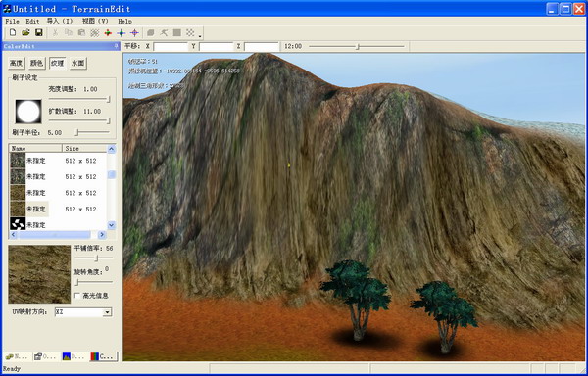The image size is (588, 376).
Task: Click the grey solid square icon
Action: 177,33
